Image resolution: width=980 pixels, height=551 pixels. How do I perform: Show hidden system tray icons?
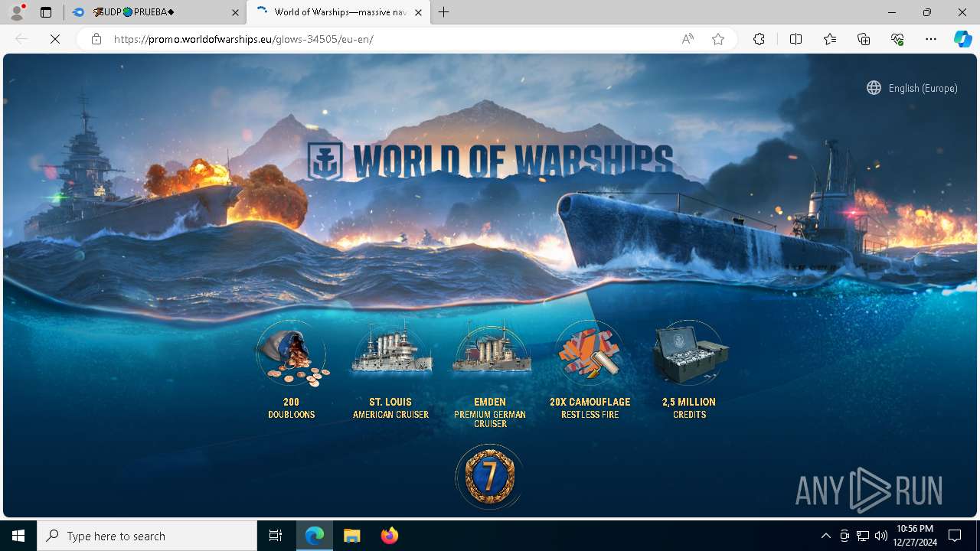[x=825, y=536]
